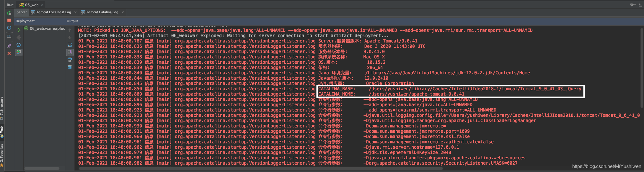
Task: Stop the running Tomcat server
Action: (x=9, y=20)
